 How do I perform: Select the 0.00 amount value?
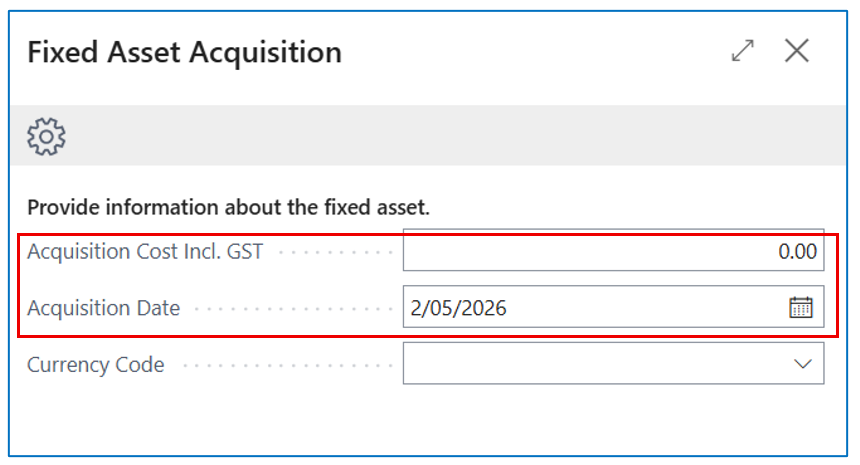click(797, 251)
